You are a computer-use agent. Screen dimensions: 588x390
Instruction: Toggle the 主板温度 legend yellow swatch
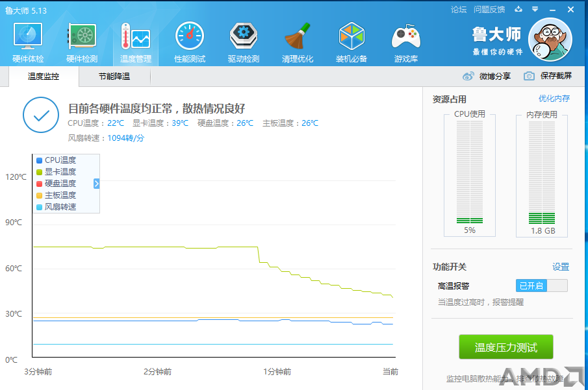pyautogui.click(x=39, y=195)
